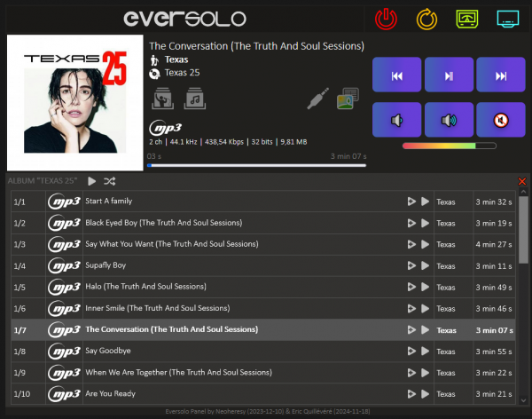The image size is (532, 419).
Task: Play the whole album Texas 25
Action: 91,181
